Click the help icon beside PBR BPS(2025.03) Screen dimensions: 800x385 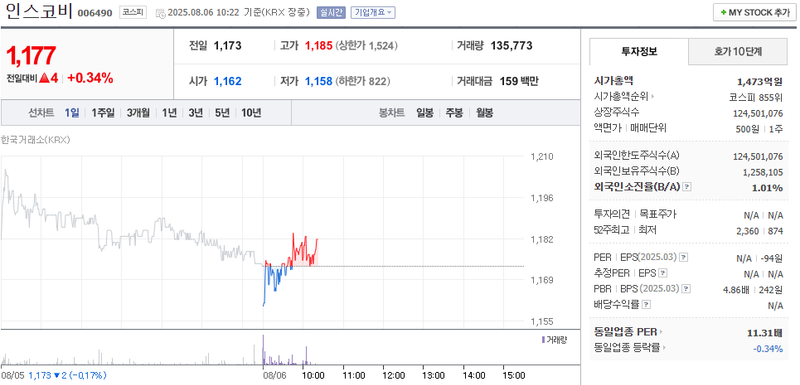(687, 289)
